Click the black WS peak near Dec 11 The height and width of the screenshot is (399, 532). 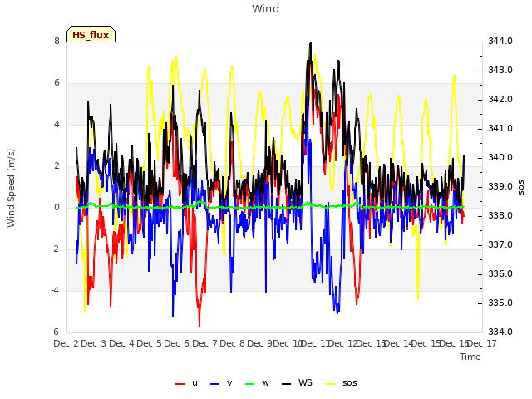[310, 44]
